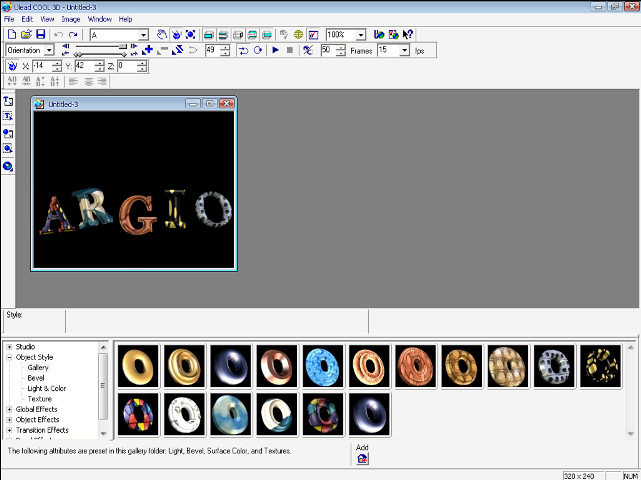Toggle Ping-Pong mode on the animation toolbar
Image resolution: width=641 pixels, height=480 pixels.
[x=244, y=50]
